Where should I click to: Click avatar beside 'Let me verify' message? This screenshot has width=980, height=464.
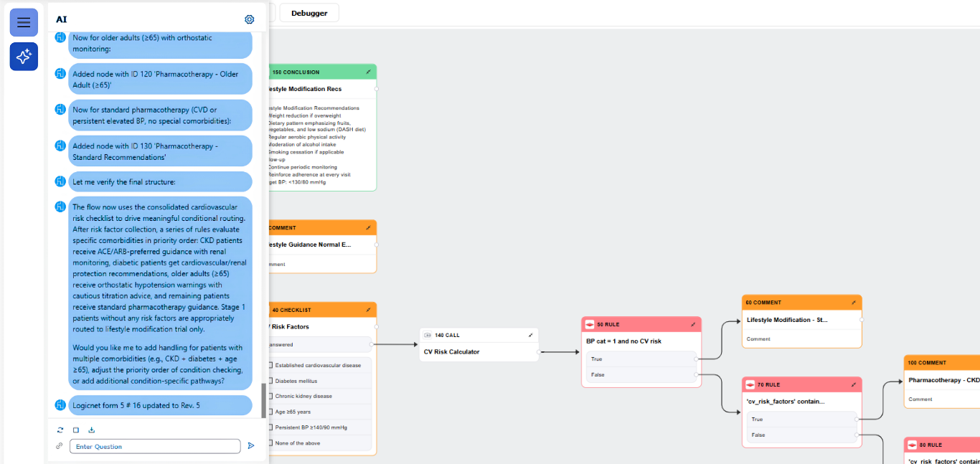pyautogui.click(x=61, y=181)
